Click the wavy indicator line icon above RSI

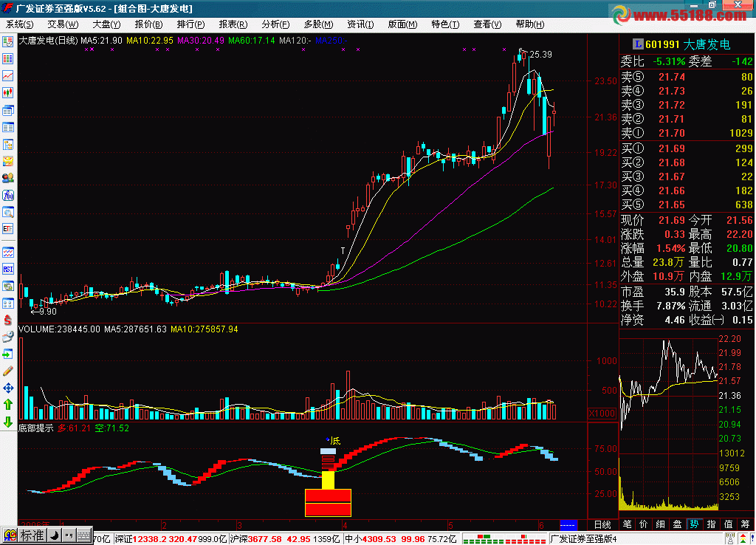point(7,253)
